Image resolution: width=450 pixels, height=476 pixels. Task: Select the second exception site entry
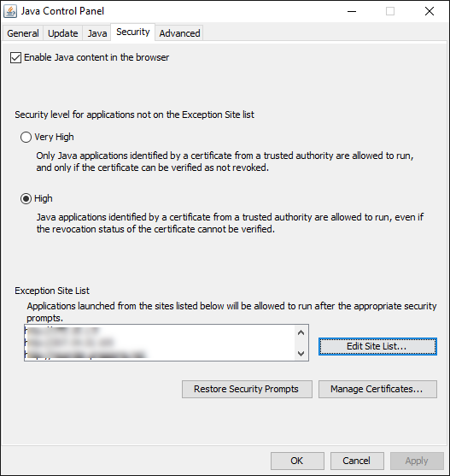pos(160,343)
